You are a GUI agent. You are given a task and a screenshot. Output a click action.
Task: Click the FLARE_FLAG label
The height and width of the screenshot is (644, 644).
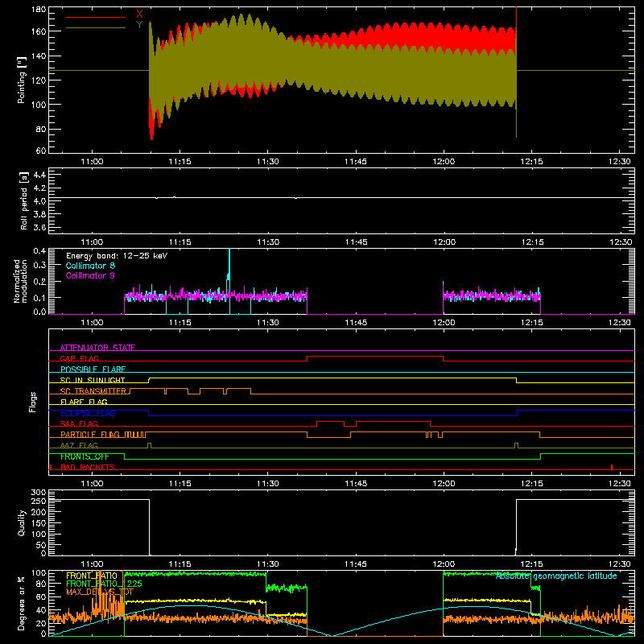pos(84,402)
